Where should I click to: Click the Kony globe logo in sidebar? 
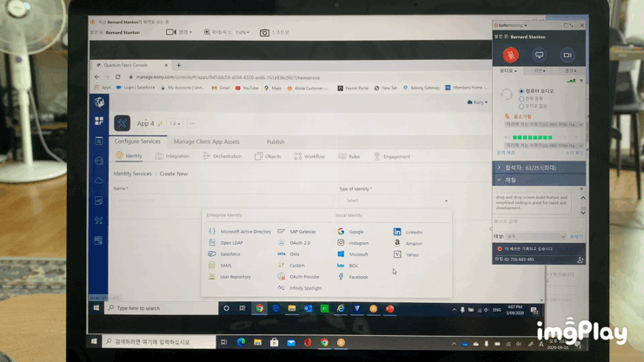tap(99, 102)
